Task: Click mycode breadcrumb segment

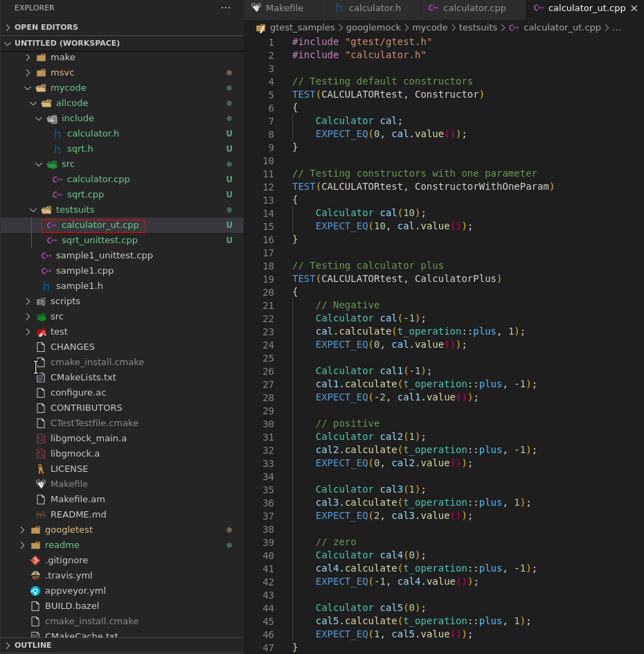Action: (x=430, y=28)
